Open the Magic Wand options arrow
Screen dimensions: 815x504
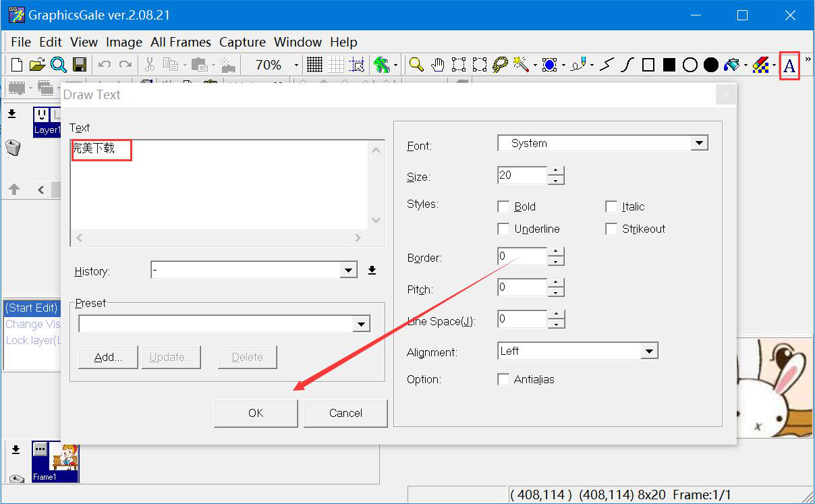(x=535, y=65)
